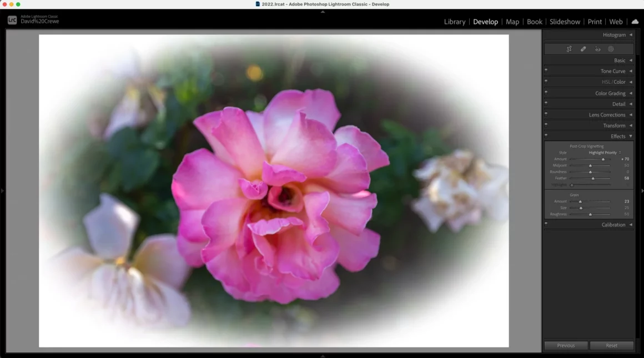Switch to the Library module
The image size is (644, 358).
pyautogui.click(x=454, y=22)
